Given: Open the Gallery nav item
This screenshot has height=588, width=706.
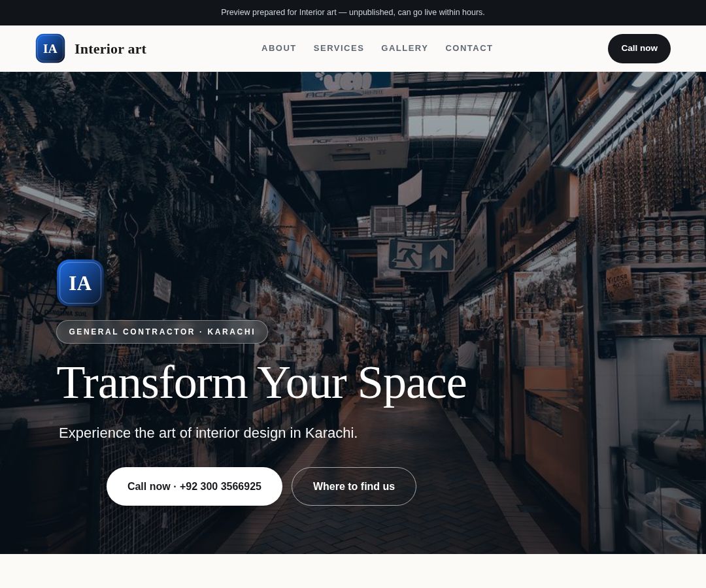Looking at the screenshot, I should click(405, 48).
